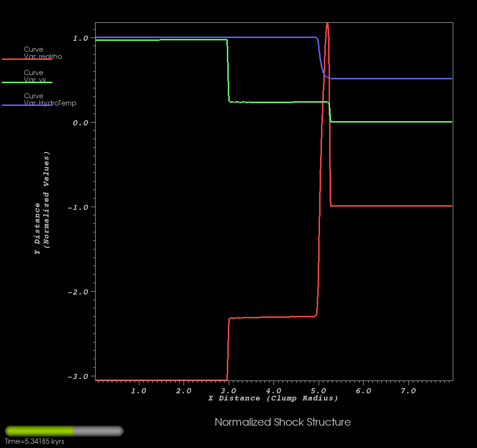Image resolution: width=477 pixels, height=448 pixels.
Task: Click the red realrho legend line
Action: click(27, 59)
